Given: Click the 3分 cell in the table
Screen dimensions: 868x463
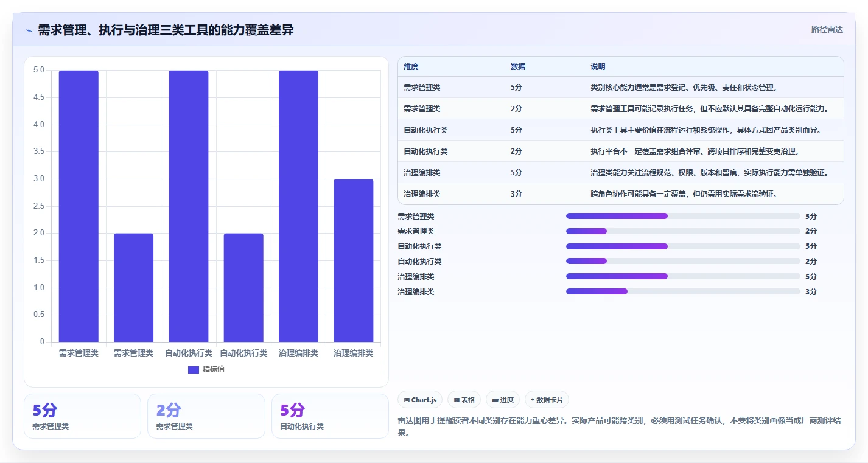Looking at the screenshot, I should [516, 194].
